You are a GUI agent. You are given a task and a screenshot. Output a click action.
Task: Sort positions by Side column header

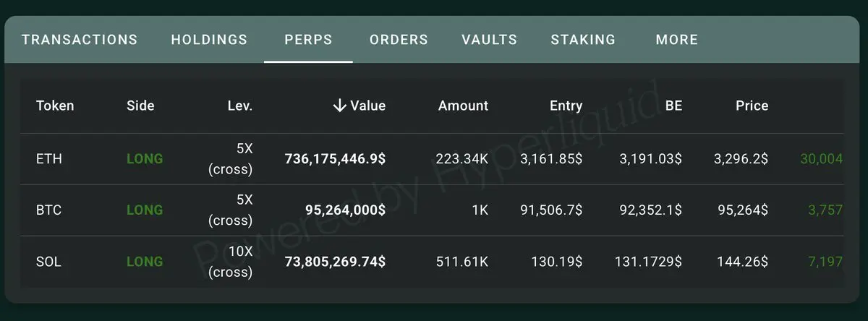(x=140, y=106)
